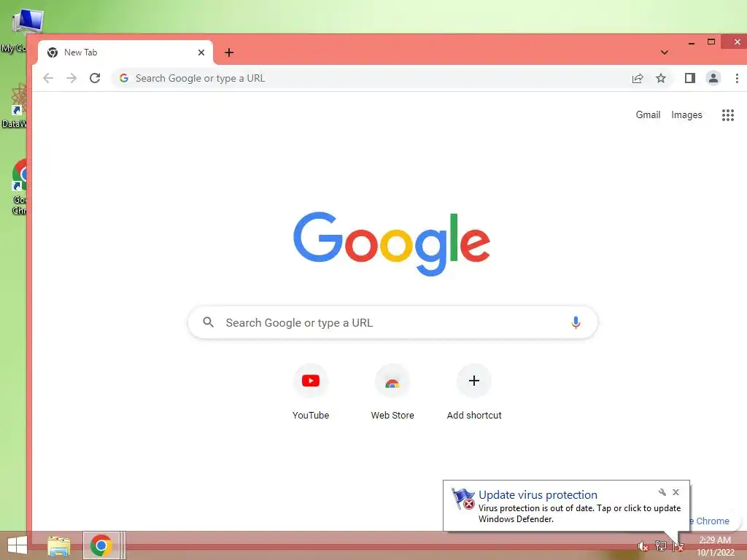747x560 pixels.
Task: Open the Web Store shortcut
Action: 392,392
